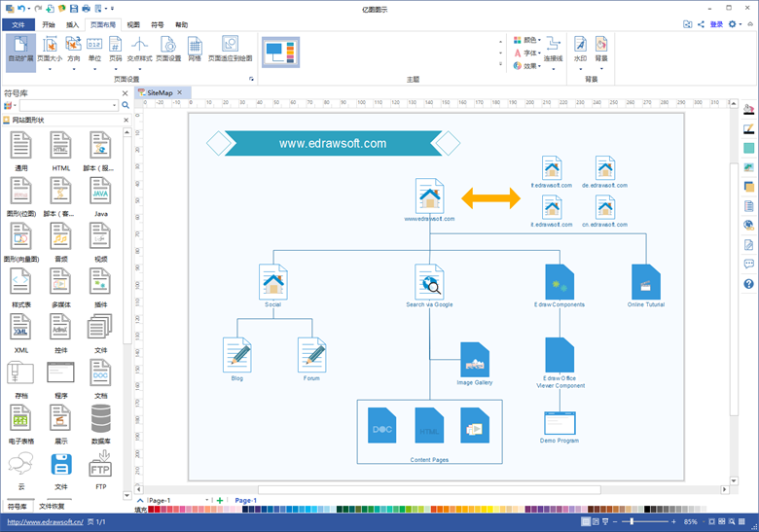Close the 网站图形状 shape category
The width and height of the screenshot is (759, 532).
[x=126, y=120]
